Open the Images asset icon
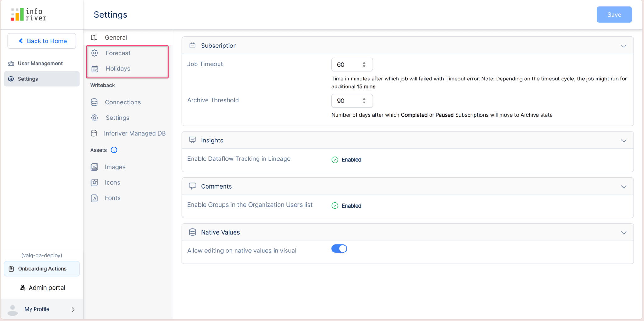The image size is (644, 321). [x=94, y=167]
